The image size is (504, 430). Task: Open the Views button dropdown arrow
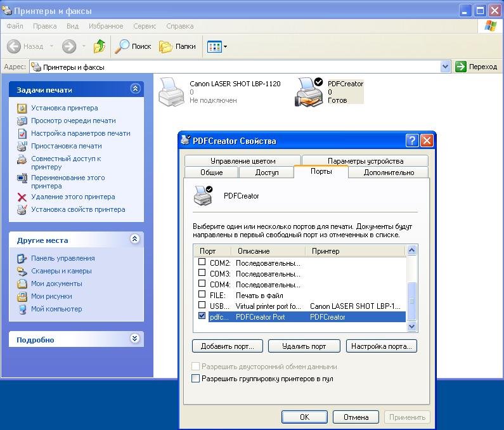coord(225,47)
